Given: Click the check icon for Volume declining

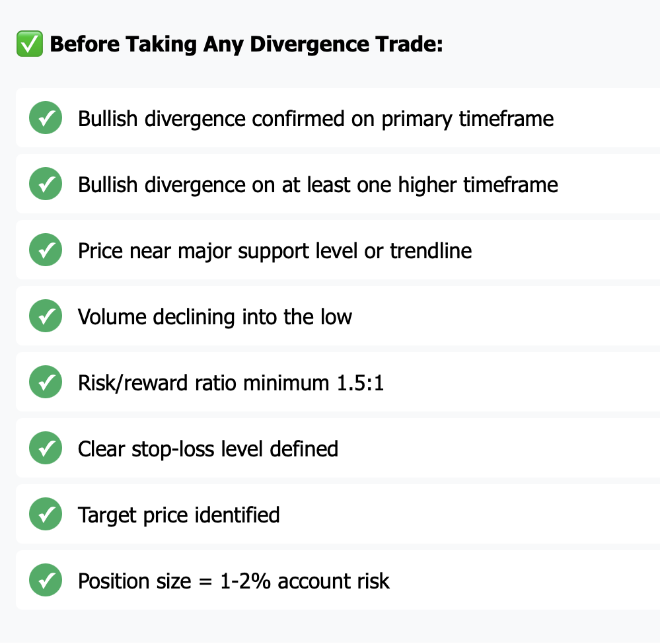Looking at the screenshot, I should pos(46,316).
